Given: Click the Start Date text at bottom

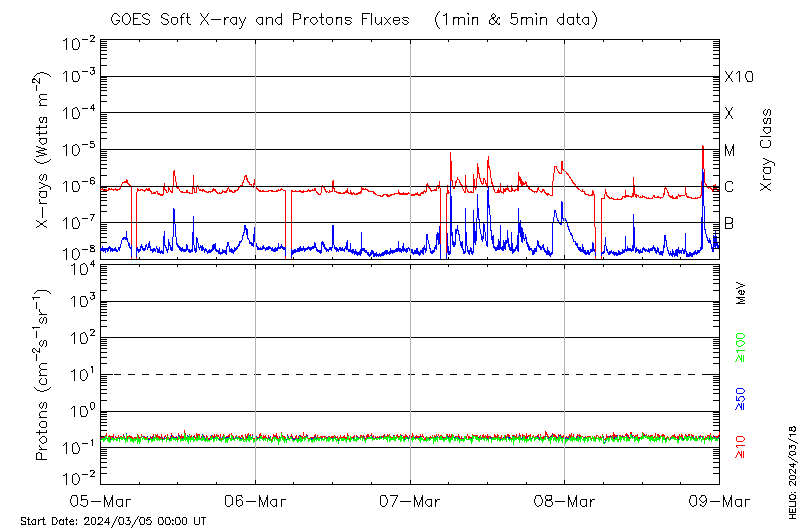Looking at the screenshot, I should coord(113,521).
